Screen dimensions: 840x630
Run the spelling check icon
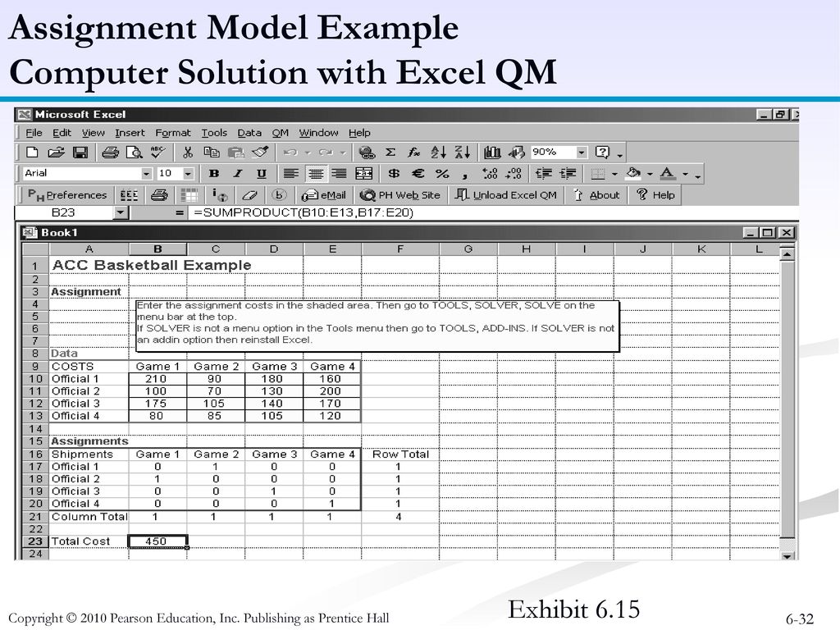tap(157, 153)
